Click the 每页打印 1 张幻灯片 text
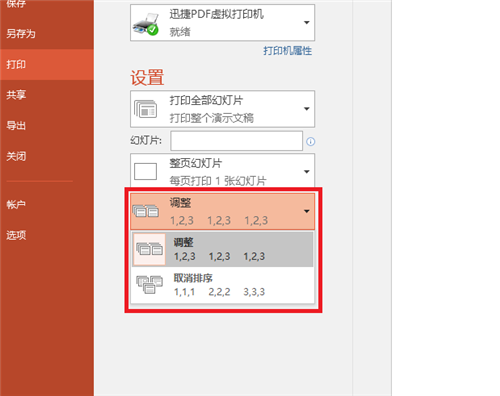 point(218,181)
